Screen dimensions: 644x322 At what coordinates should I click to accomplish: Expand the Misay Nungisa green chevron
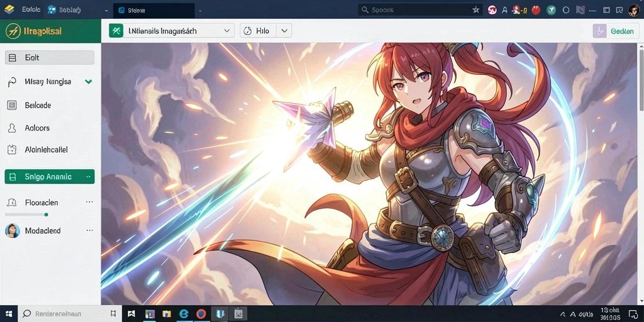tap(88, 82)
